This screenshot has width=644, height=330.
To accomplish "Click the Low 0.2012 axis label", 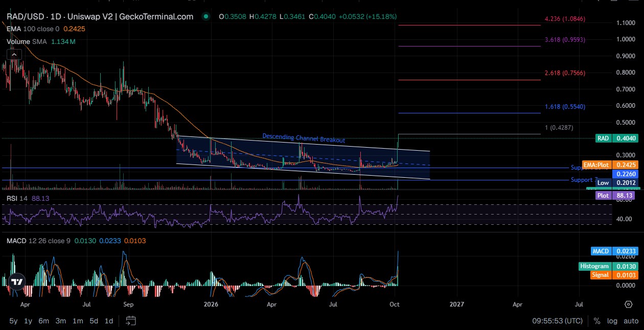I will (x=617, y=183).
